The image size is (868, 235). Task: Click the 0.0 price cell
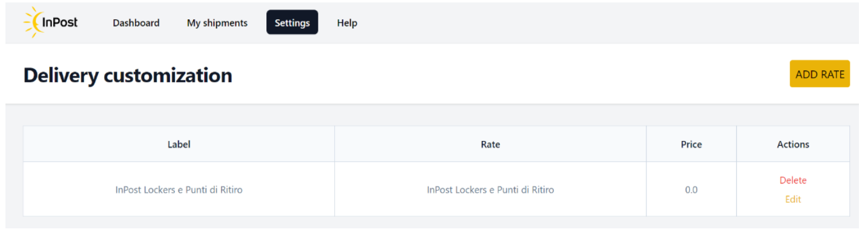pyautogui.click(x=691, y=189)
